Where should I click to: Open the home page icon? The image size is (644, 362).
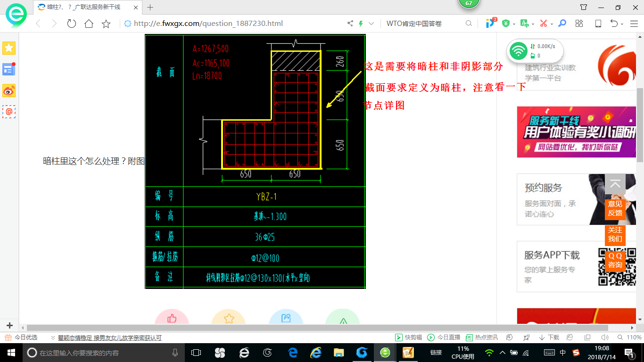(89, 24)
